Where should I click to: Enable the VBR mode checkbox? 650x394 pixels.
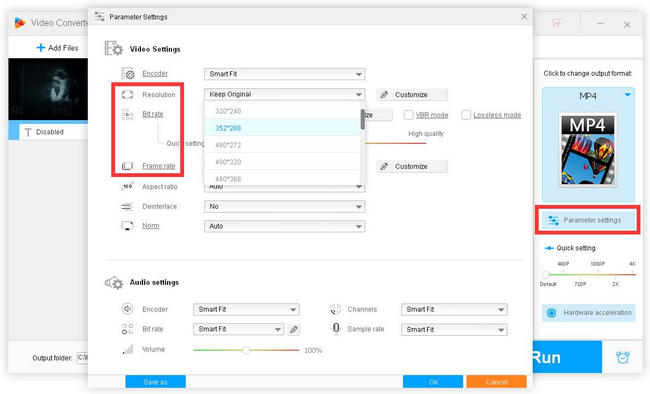pyautogui.click(x=408, y=115)
